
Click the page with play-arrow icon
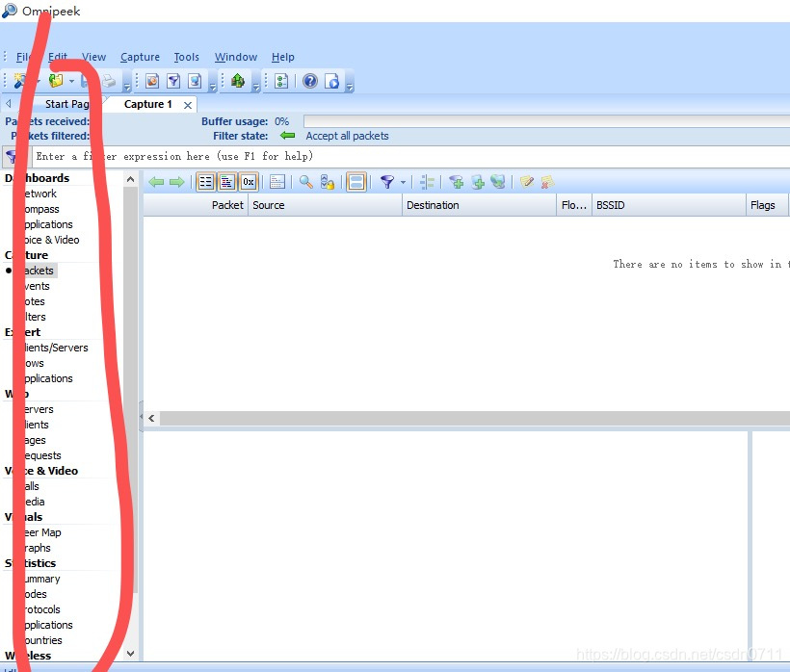point(332,81)
